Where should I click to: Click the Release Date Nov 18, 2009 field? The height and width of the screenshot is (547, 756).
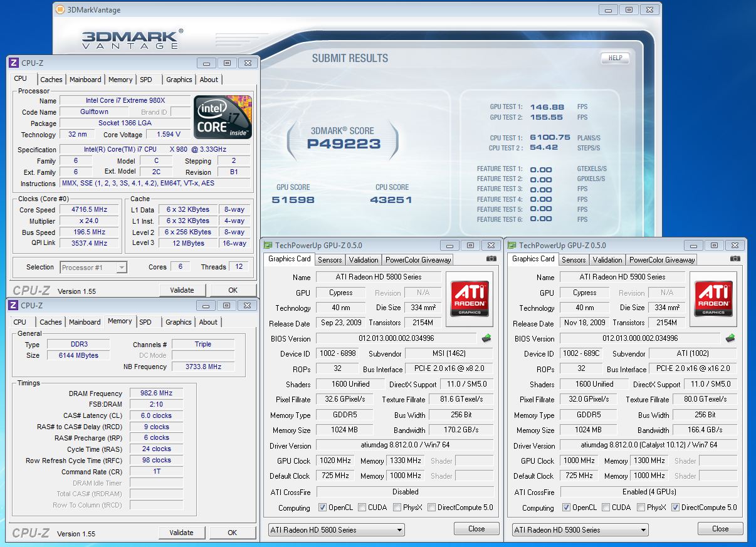click(x=584, y=323)
